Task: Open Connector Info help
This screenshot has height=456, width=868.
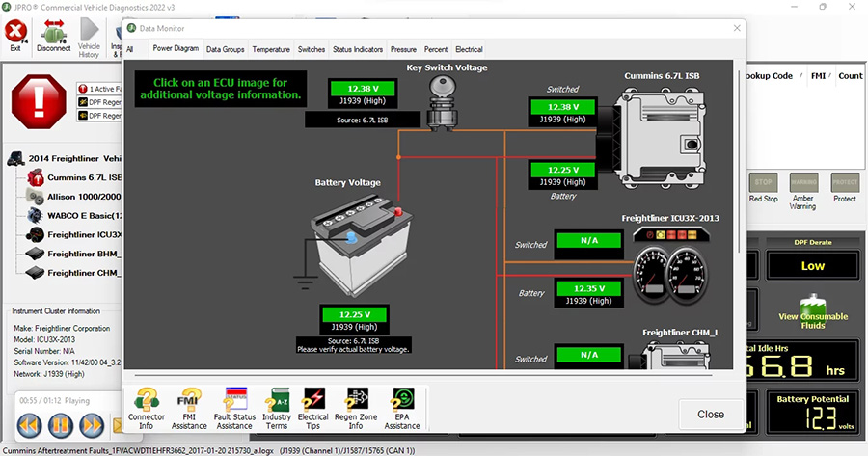Action: 147,405
